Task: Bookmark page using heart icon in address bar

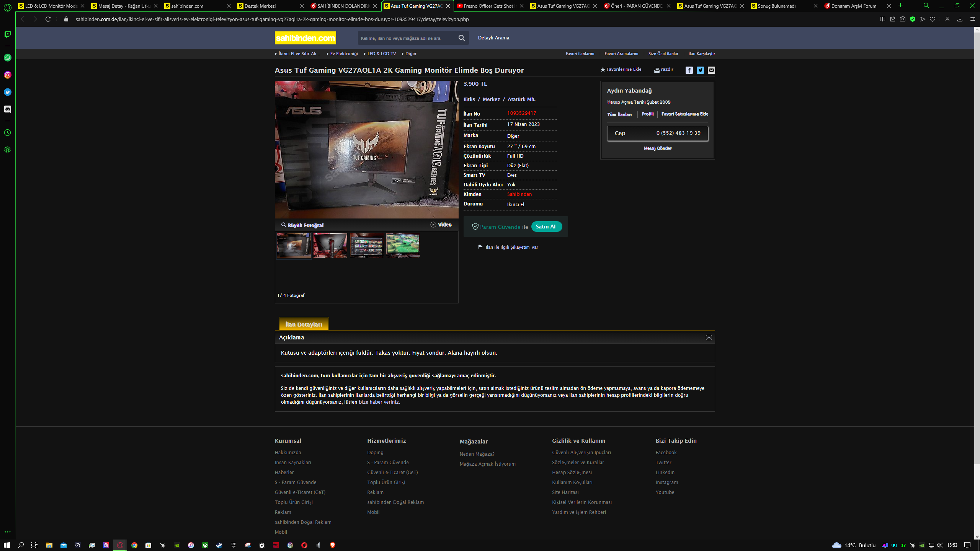Action: (x=933, y=19)
